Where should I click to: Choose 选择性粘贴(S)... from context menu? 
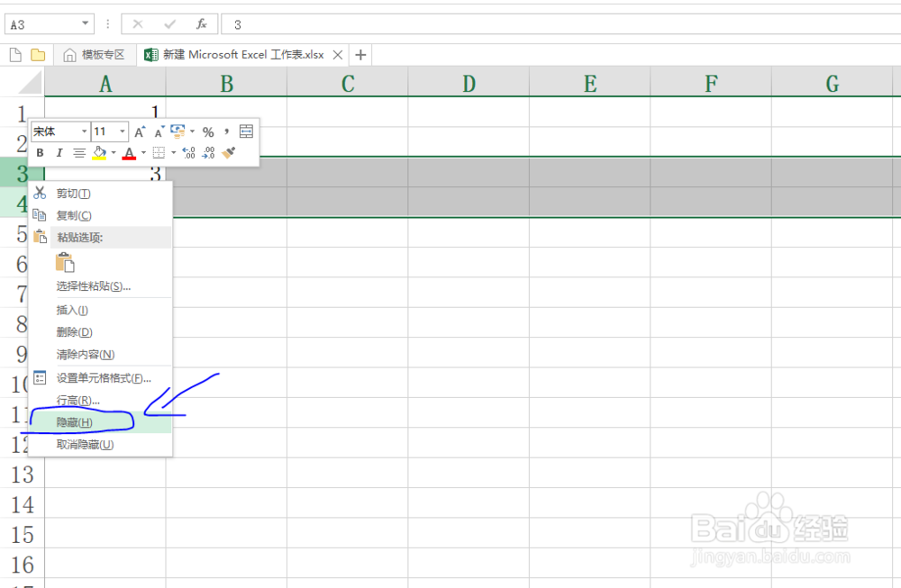(100, 286)
